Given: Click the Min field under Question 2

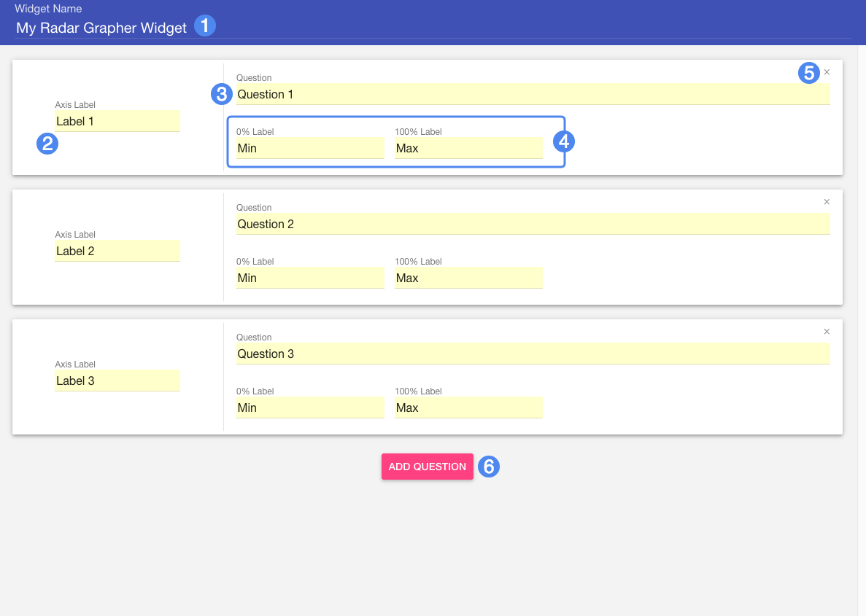Looking at the screenshot, I should pyautogui.click(x=310, y=278).
